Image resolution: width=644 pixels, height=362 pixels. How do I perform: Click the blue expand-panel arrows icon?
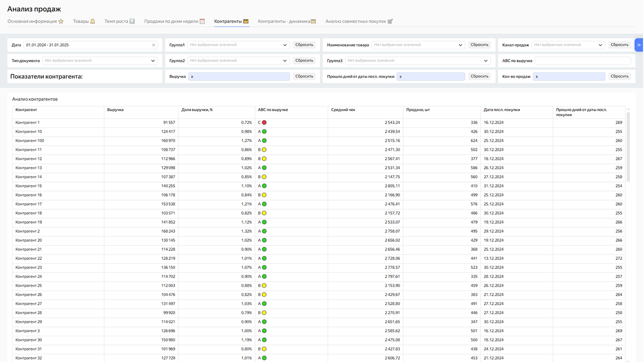639,45
